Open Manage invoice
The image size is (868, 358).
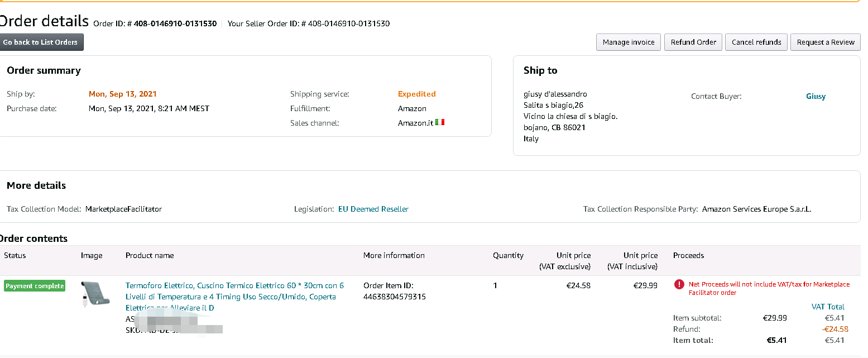pos(629,42)
